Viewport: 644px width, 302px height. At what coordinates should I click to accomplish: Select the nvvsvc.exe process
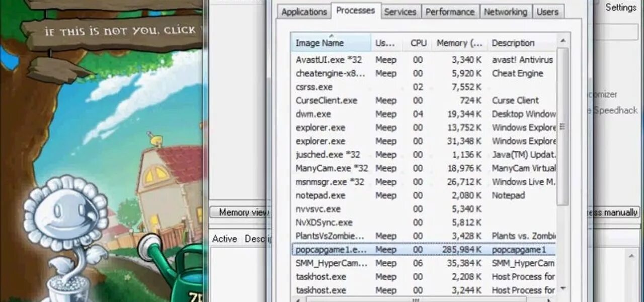point(424,209)
